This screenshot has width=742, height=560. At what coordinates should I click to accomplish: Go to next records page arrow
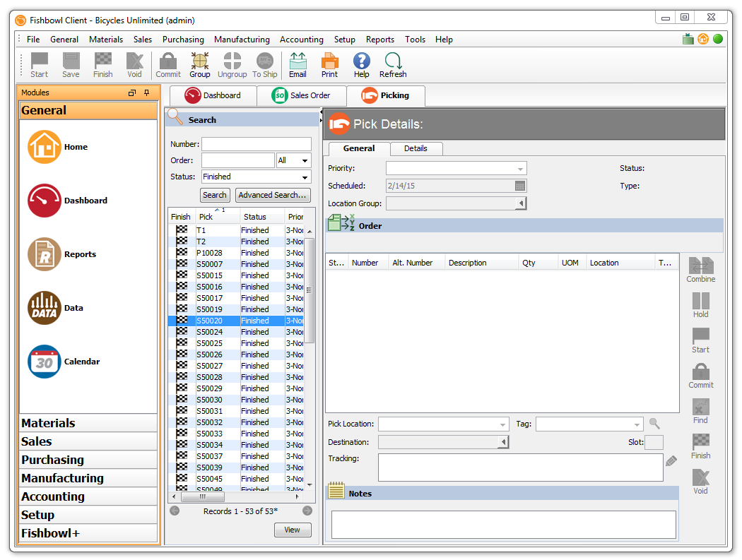(x=307, y=511)
